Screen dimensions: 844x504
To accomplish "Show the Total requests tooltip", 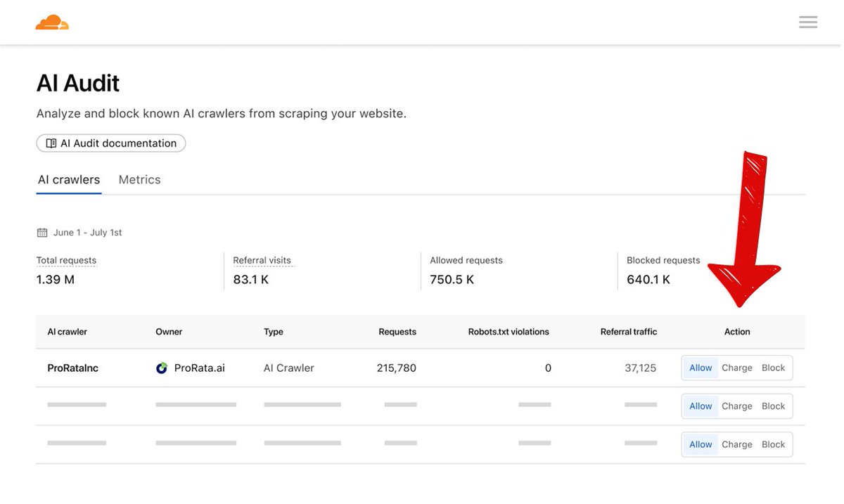I will point(66,260).
